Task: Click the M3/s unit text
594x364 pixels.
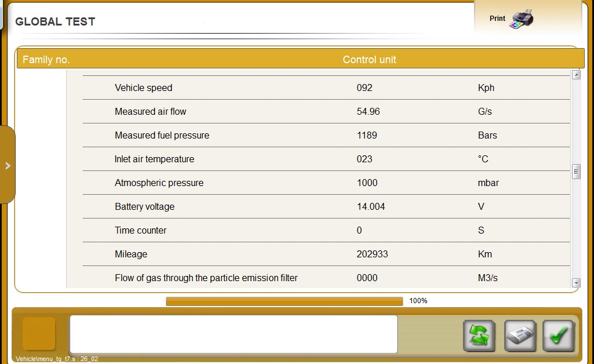Action: pos(487,278)
